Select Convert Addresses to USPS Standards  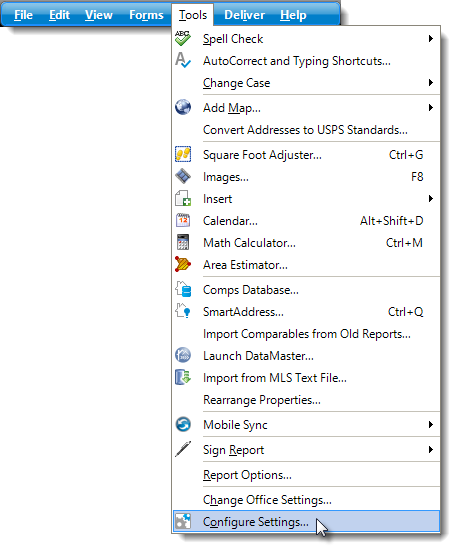tap(305, 130)
